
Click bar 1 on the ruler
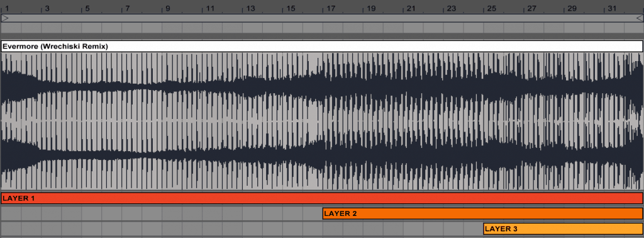click(7, 8)
